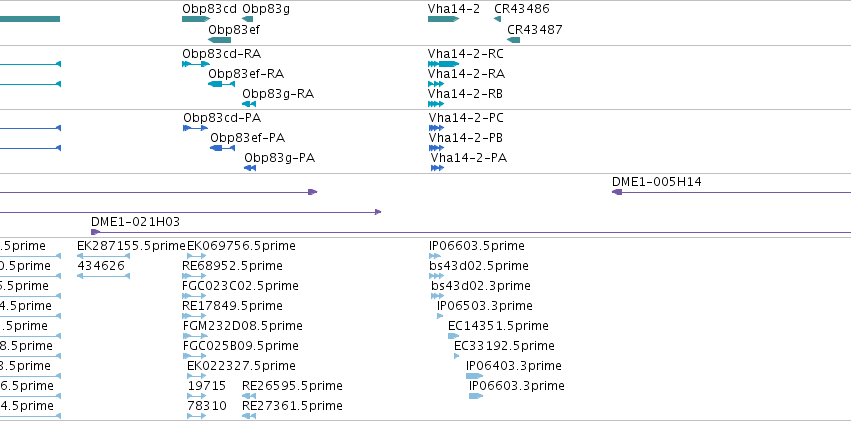Image resolution: width=851 pixels, height=421 pixels.
Task: Click the DME1-021H03 clone start marker
Action: [x=96, y=232]
